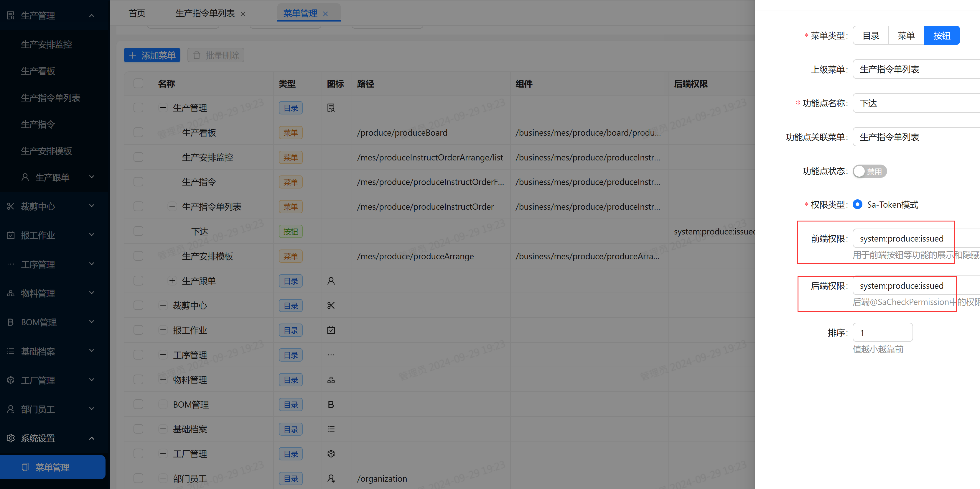Image resolution: width=980 pixels, height=489 pixels.
Task: Click the 工序管理 sidebar ellipsis icon
Action: click(x=11, y=264)
